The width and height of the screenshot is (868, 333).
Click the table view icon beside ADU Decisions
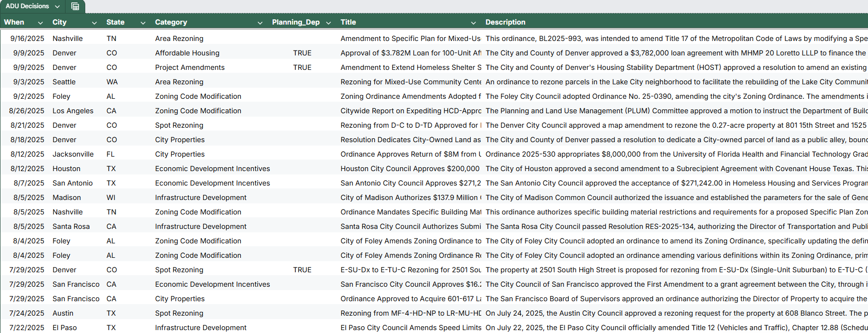click(75, 6)
